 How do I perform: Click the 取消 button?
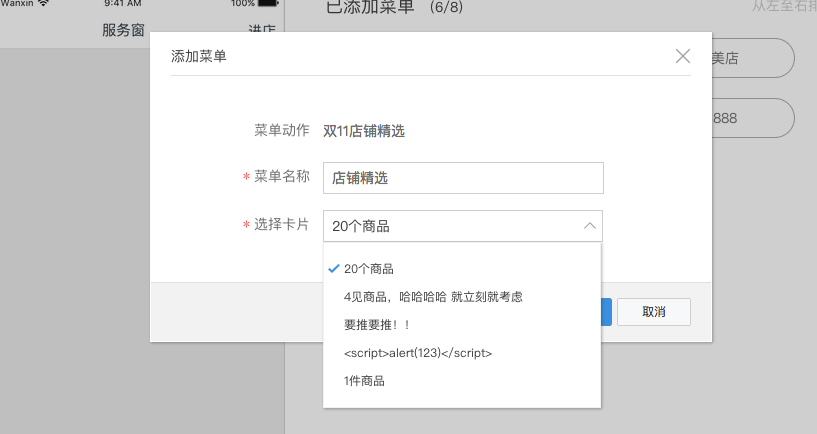653,311
